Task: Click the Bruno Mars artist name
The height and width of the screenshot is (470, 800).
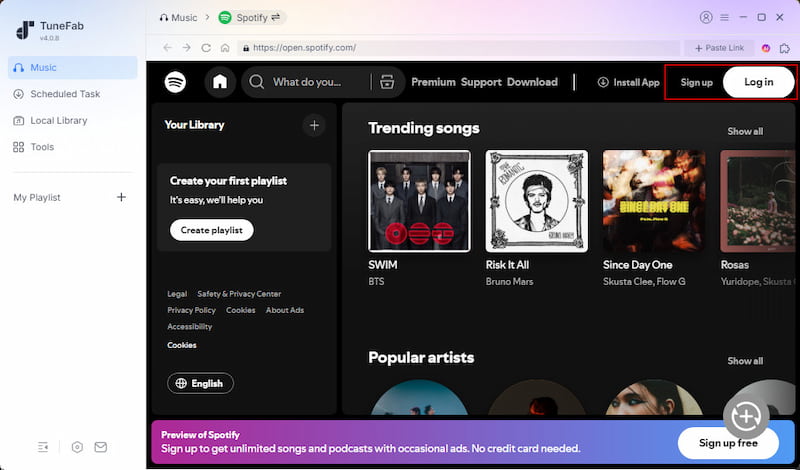Action: pyautogui.click(x=509, y=282)
